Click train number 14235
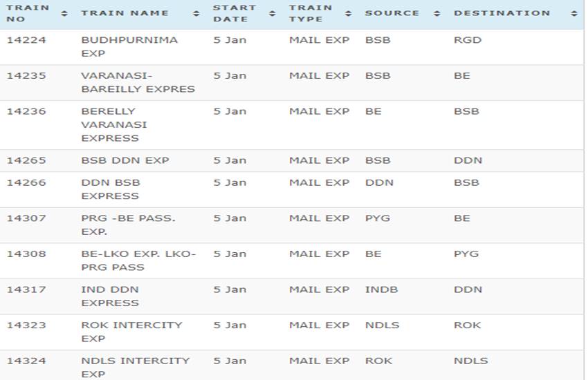The width and height of the screenshot is (588, 380). point(26,75)
